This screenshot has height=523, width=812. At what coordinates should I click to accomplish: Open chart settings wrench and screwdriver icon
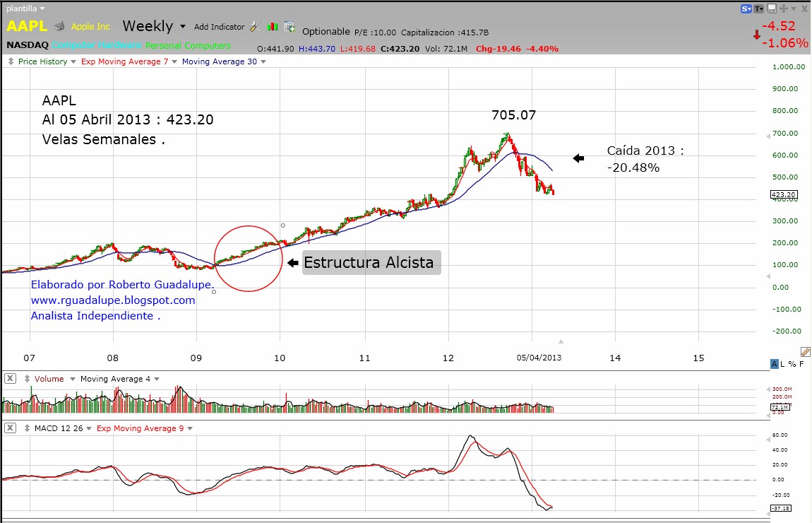256,26
